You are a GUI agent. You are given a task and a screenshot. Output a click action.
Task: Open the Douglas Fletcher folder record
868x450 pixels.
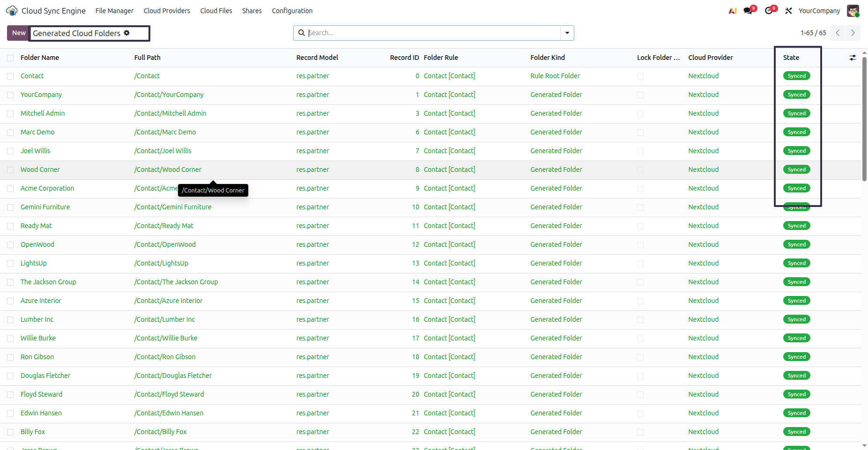click(x=45, y=376)
